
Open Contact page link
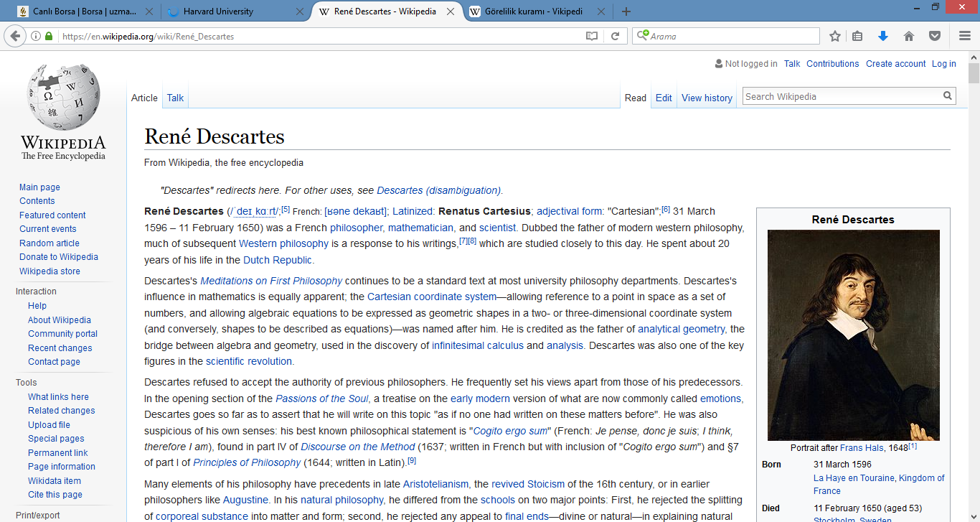[54, 362]
